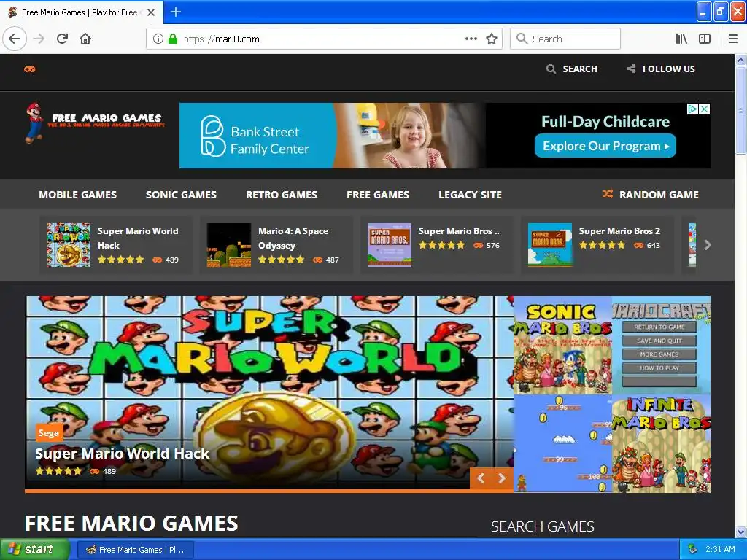Viewport: 747px width, 560px height.
Task: Close the banner ad with the X icon
Action: [x=704, y=109]
